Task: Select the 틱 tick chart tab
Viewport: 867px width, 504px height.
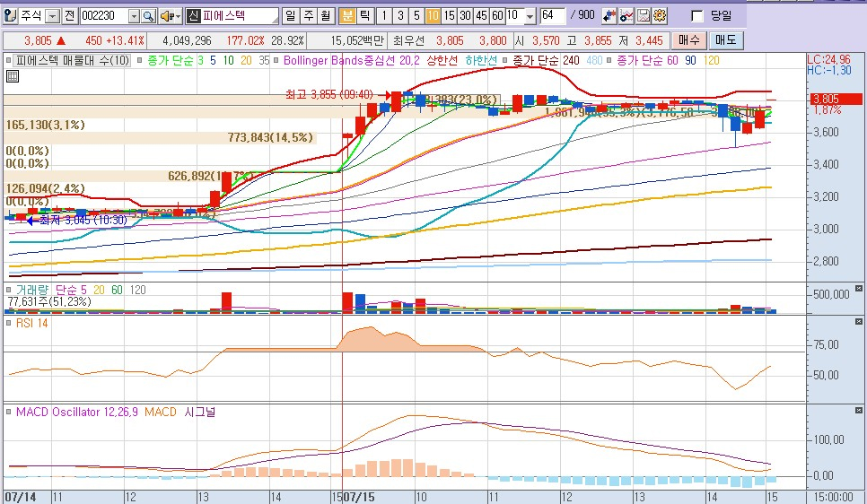Action: pyautogui.click(x=364, y=16)
